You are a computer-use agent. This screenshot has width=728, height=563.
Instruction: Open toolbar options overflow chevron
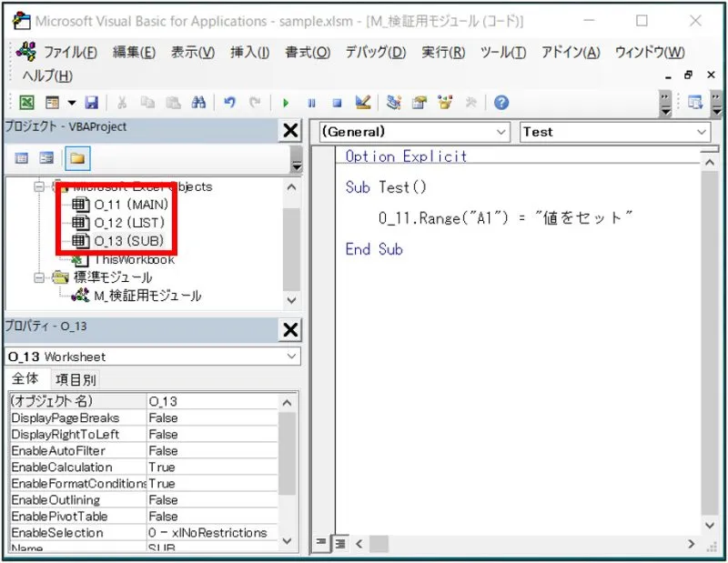click(x=666, y=104)
